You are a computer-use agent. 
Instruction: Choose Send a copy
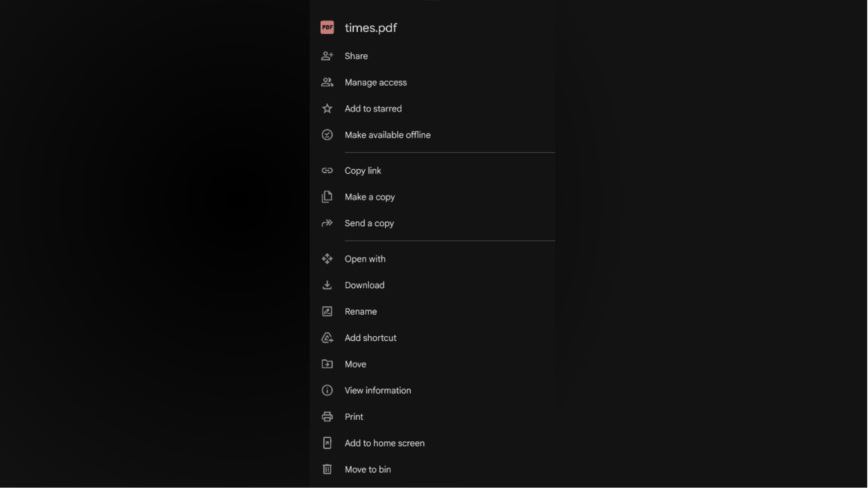click(369, 223)
